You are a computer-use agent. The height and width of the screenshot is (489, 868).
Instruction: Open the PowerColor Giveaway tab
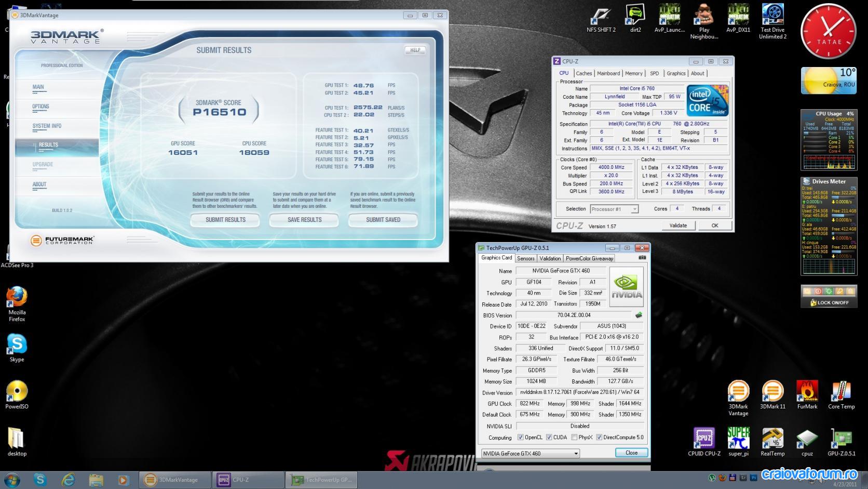tap(589, 258)
